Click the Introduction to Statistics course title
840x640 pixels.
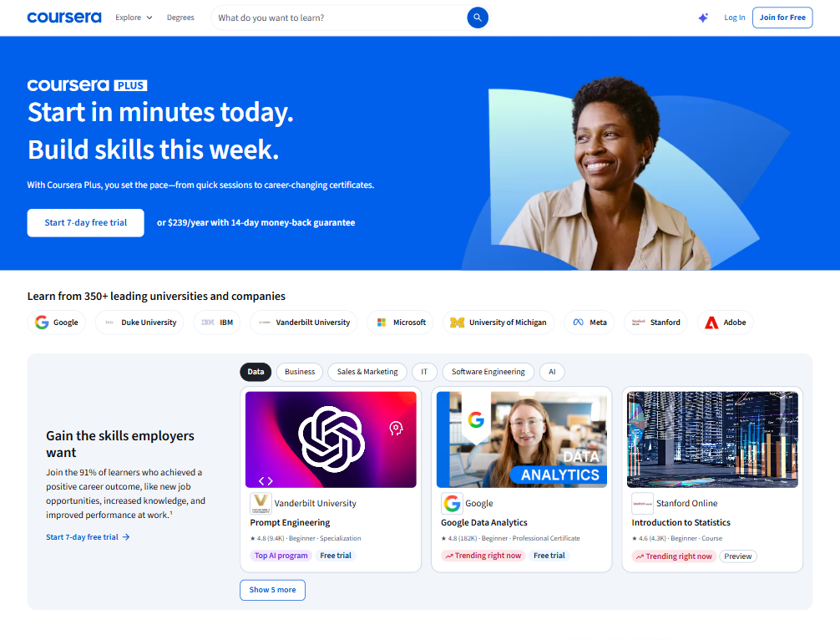[681, 523]
